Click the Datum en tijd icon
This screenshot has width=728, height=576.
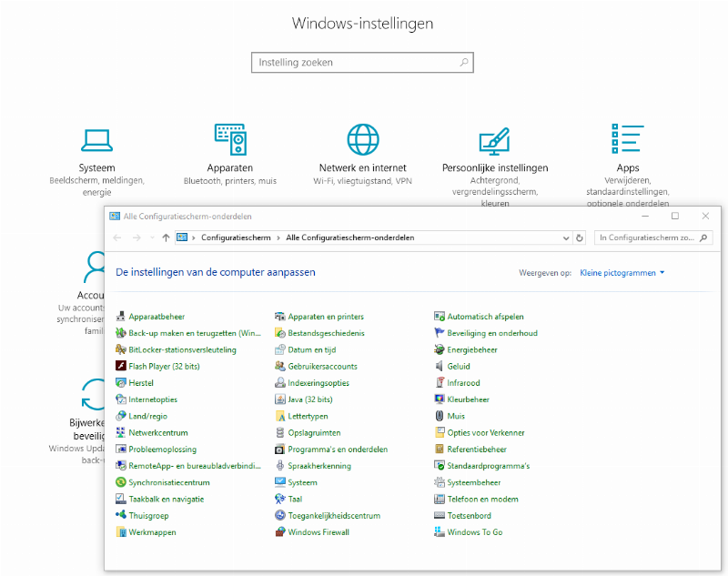tap(280, 349)
